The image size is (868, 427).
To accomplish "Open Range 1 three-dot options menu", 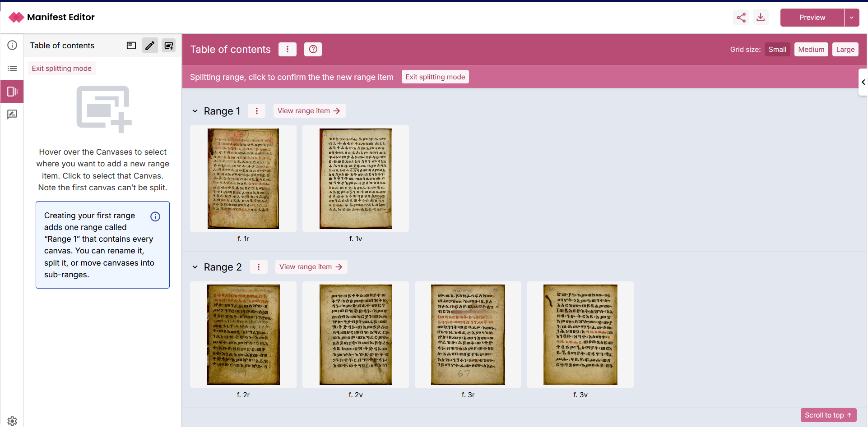I will pyautogui.click(x=257, y=111).
